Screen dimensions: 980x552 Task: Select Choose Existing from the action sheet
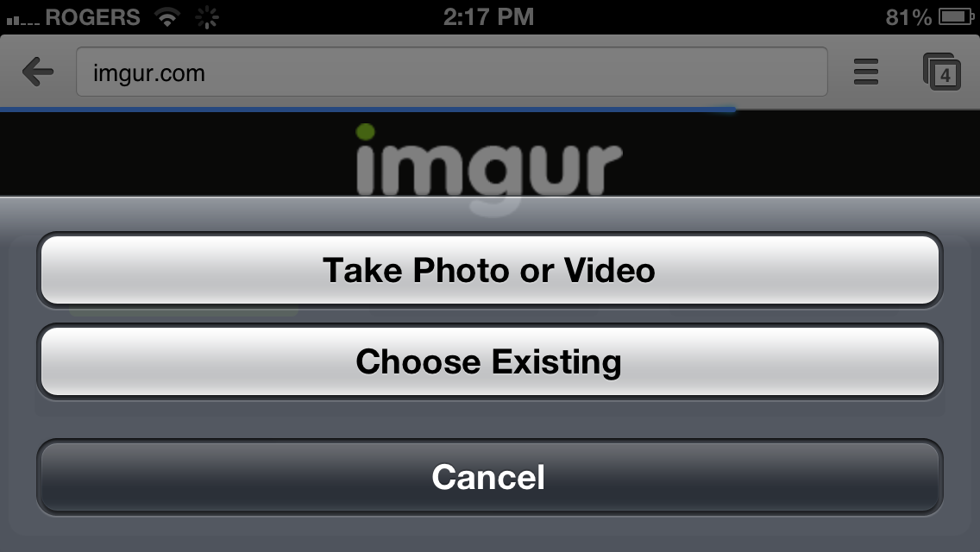point(489,361)
